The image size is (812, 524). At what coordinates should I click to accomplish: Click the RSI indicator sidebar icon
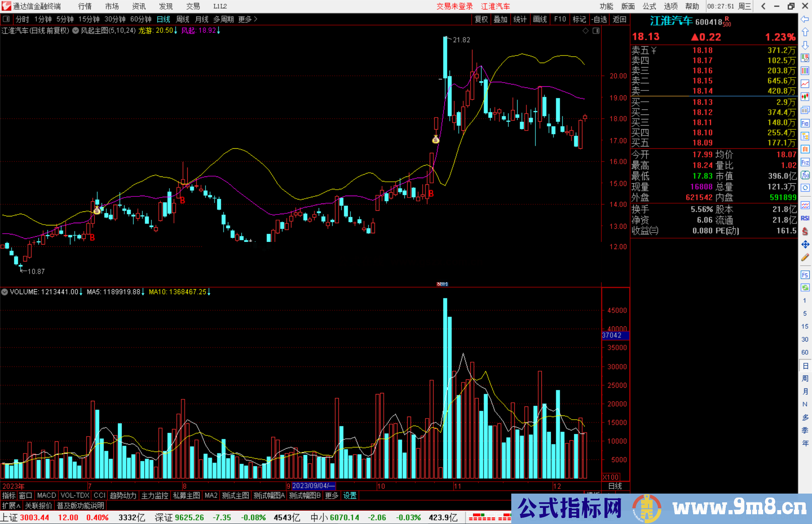click(805, 218)
